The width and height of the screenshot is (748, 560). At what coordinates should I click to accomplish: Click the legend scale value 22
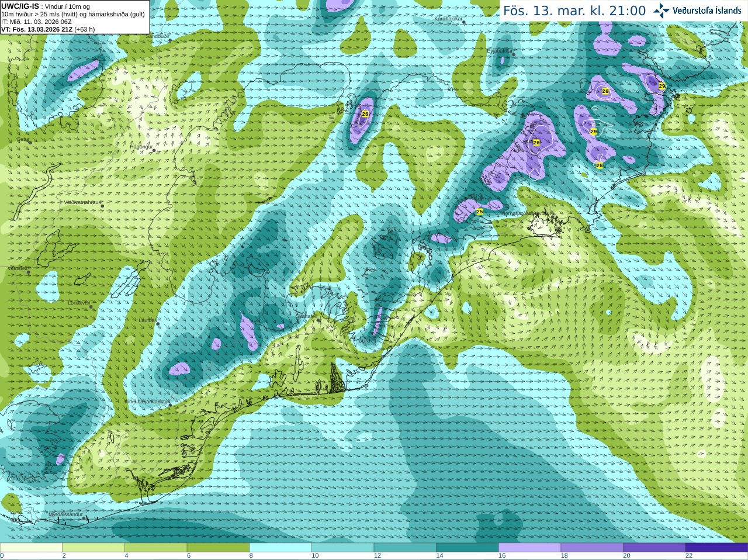(689, 556)
